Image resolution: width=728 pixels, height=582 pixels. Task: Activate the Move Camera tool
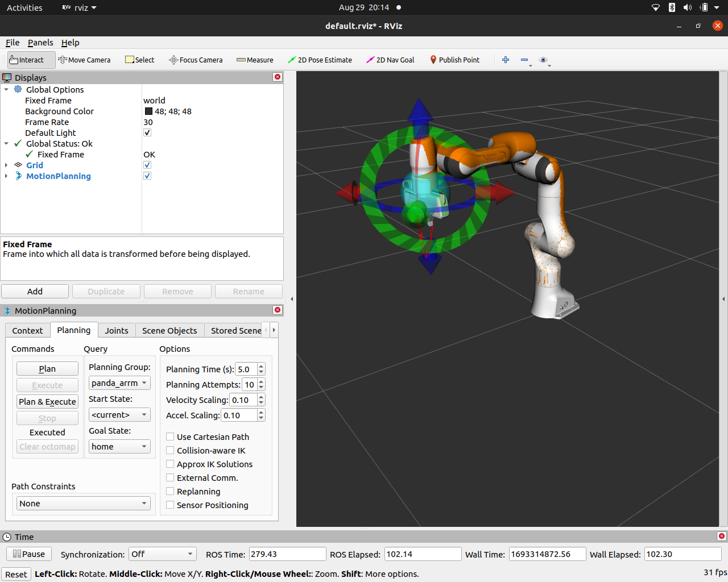pyautogui.click(x=84, y=60)
